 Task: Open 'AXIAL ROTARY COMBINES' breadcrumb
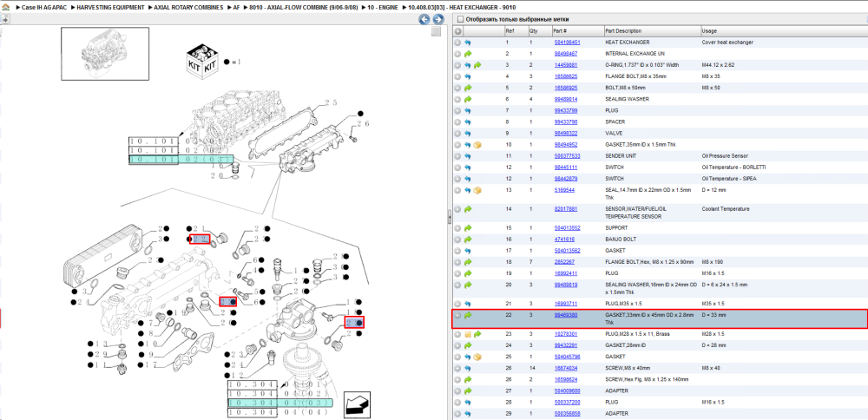pos(188,8)
